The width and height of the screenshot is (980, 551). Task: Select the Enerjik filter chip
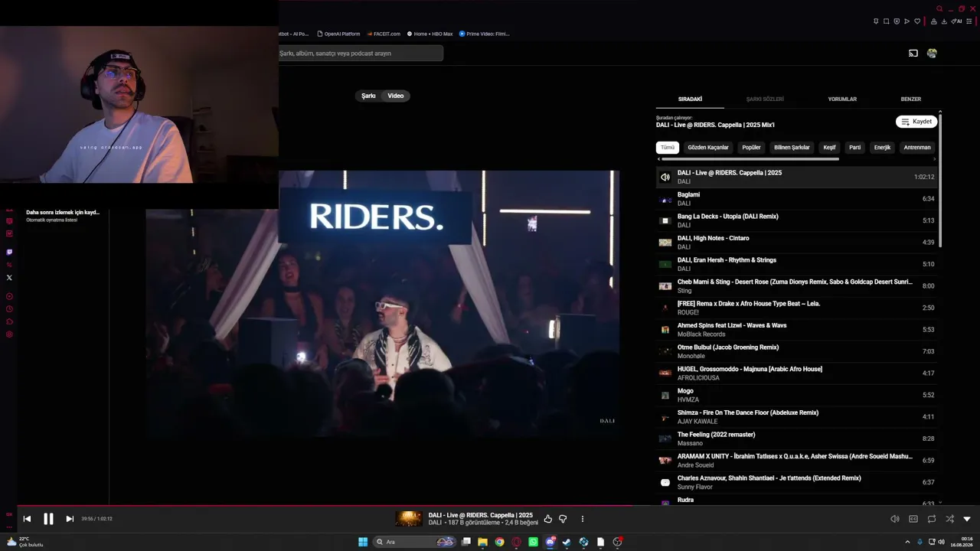click(x=882, y=148)
